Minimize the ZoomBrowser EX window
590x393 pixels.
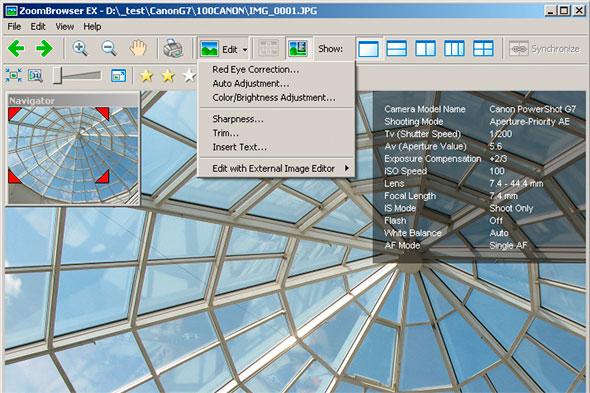point(550,11)
